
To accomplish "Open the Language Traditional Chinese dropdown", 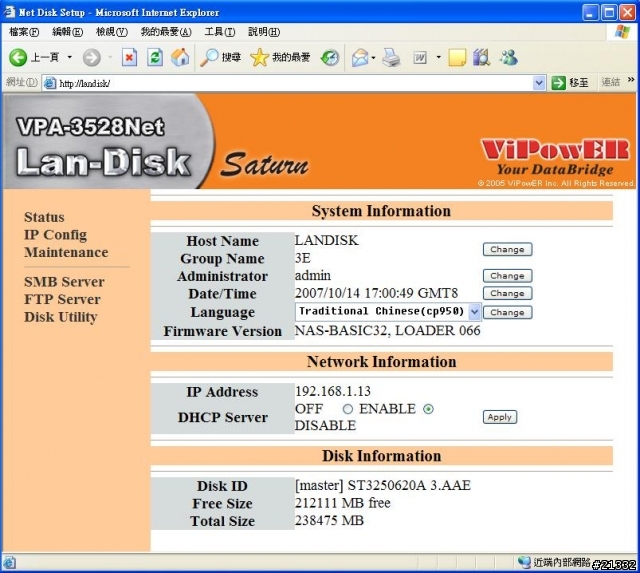I will tap(388, 312).
